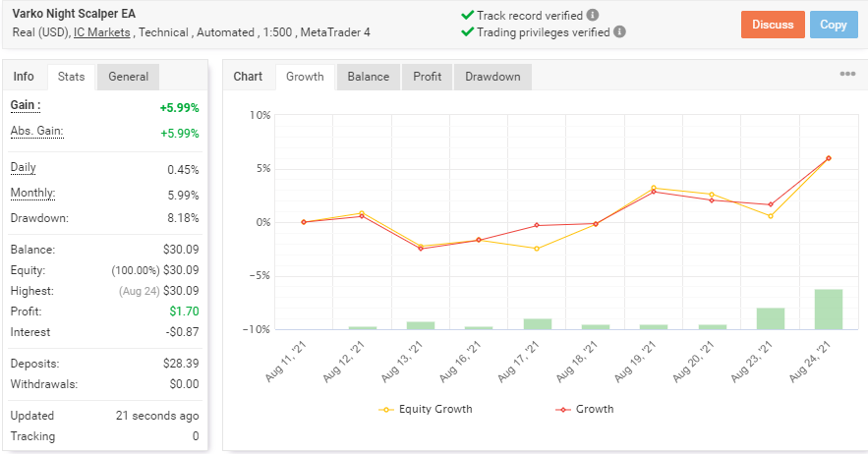Open the General tab
868x454 pixels.
coord(129,77)
